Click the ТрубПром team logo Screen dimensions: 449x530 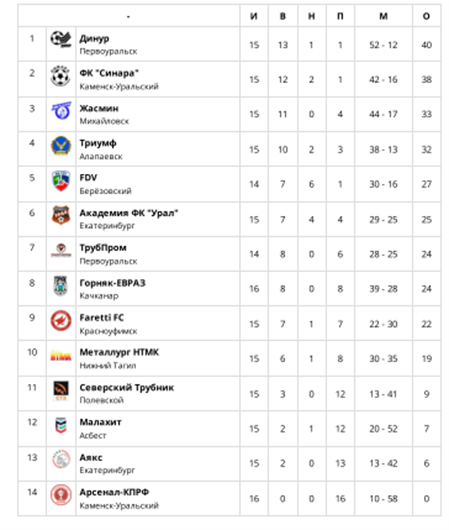[x=61, y=250]
